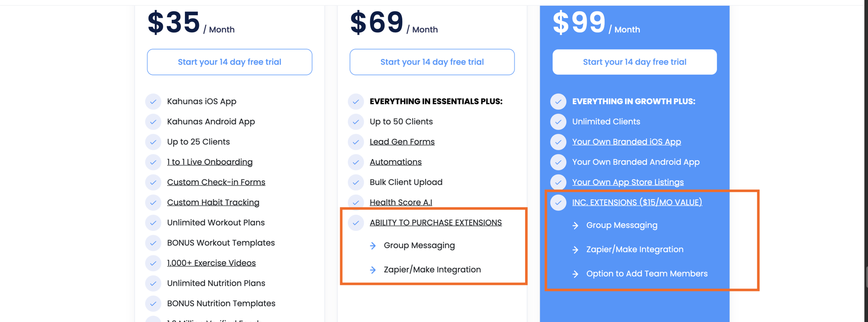Click the checkmark icon beside Unlimited Workout Plans
Image resolution: width=868 pixels, height=322 pixels.
coord(153,223)
